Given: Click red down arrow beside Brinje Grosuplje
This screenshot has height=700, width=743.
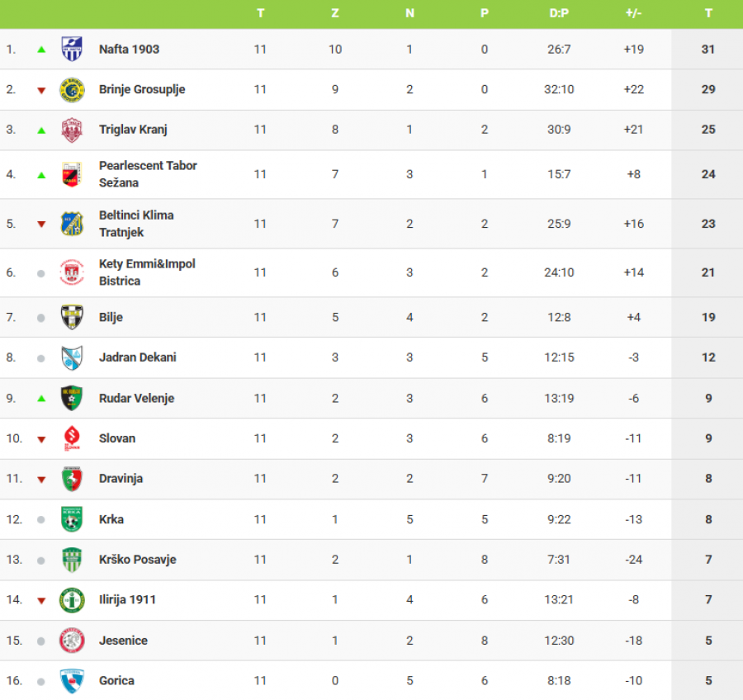Looking at the screenshot, I should pos(41,90).
